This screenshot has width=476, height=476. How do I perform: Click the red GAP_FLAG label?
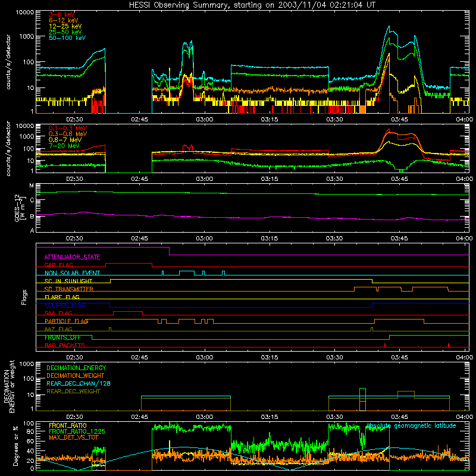58,265
